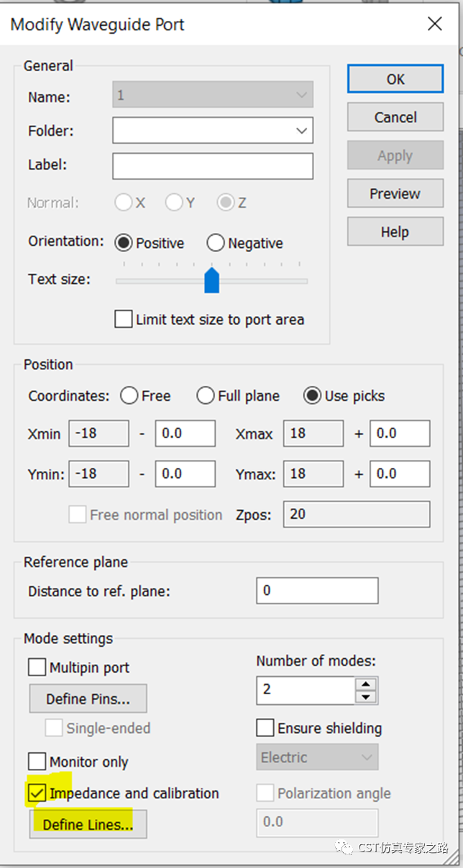Screen dimensions: 463x868
Task: Click the Cancel button
Action: (x=395, y=117)
